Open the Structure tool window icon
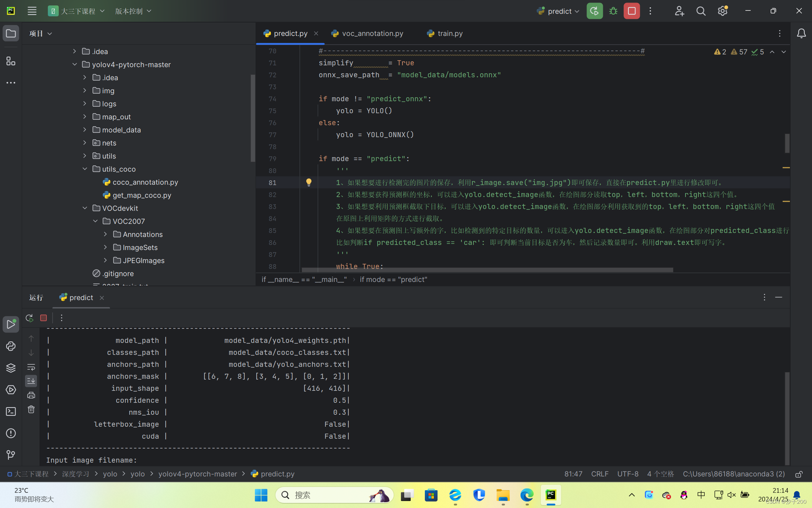 click(11, 61)
